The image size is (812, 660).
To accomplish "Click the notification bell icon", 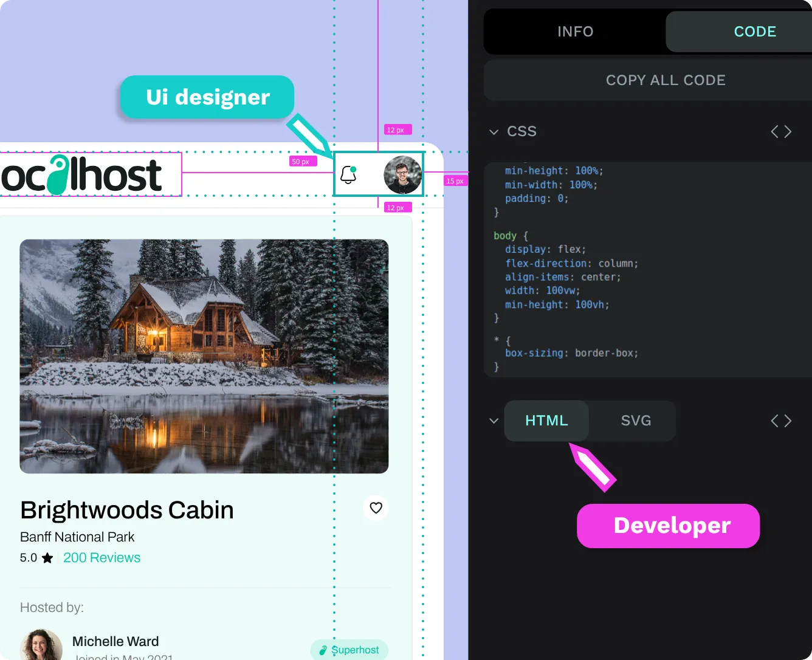I will 348,174.
